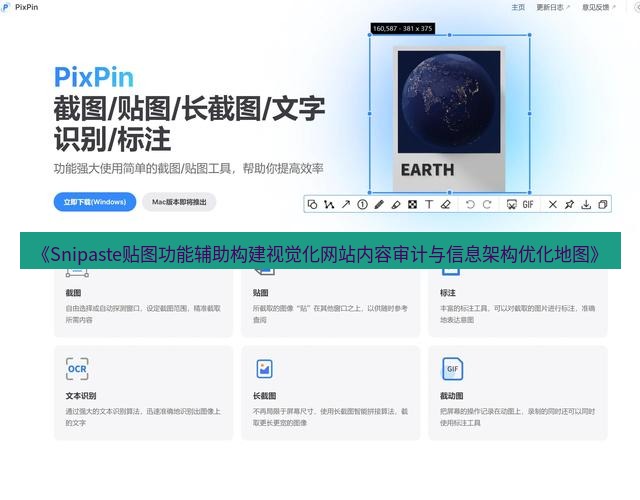Click the 功能强大使用简单的截图/贴图工具 subtitle
Image resolution: width=640 pixels, height=500 pixels.
(189, 169)
